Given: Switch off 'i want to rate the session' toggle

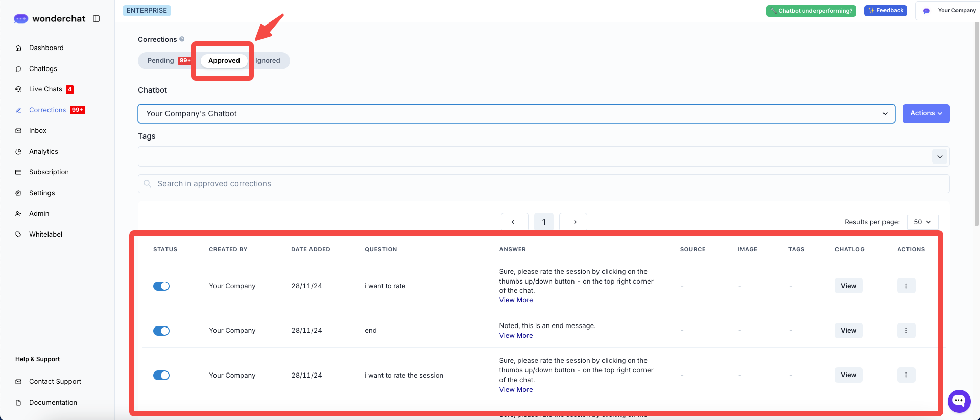Looking at the screenshot, I should [161, 376].
